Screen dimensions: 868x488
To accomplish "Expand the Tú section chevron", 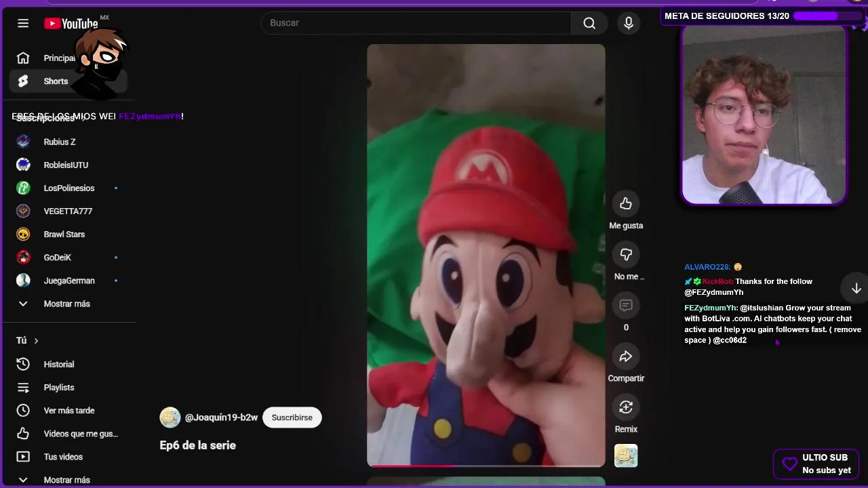I will (36, 340).
